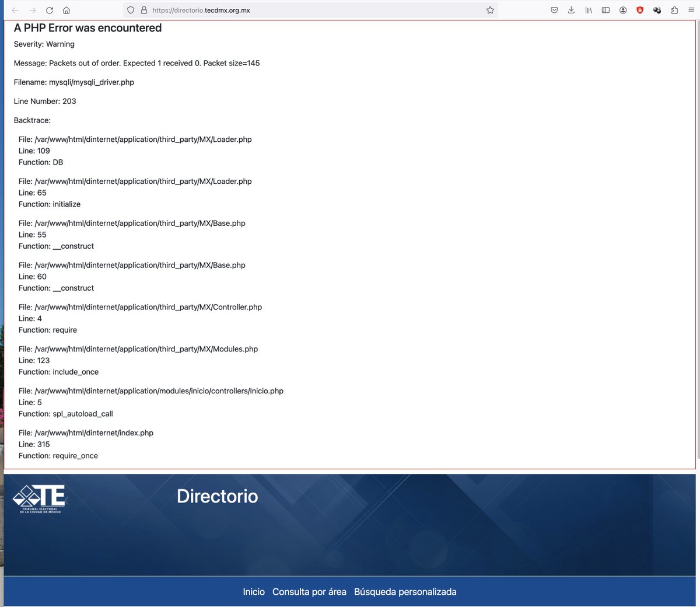Click the Controller.php file path line
Image resolution: width=700 pixels, height=607 pixels.
[140, 307]
